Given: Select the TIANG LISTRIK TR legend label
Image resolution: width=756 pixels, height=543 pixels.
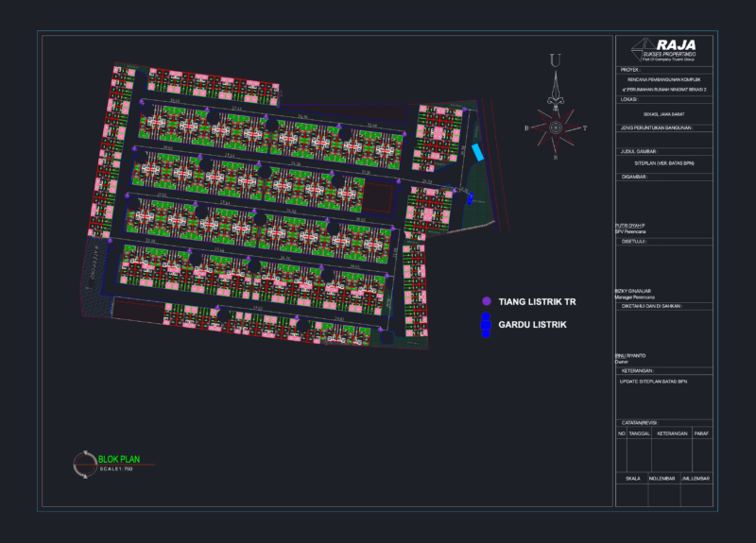Looking at the screenshot, I should coord(537,301).
